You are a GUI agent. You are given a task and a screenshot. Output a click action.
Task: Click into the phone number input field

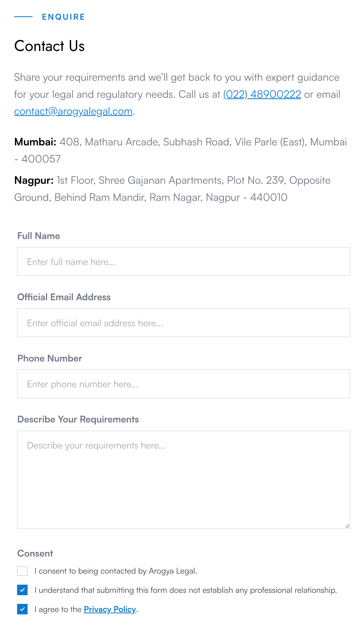[184, 384]
